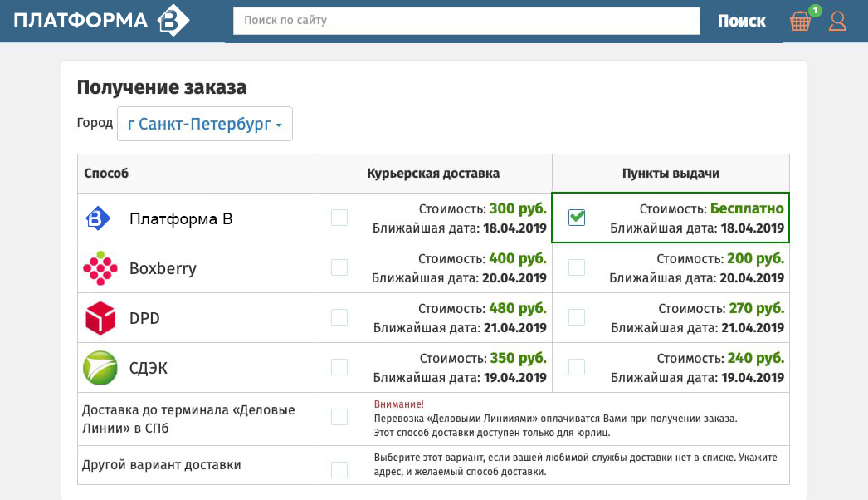Focus the Поиск по сайту search field
The height and width of the screenshot is (500, 868).
[466, 21]
